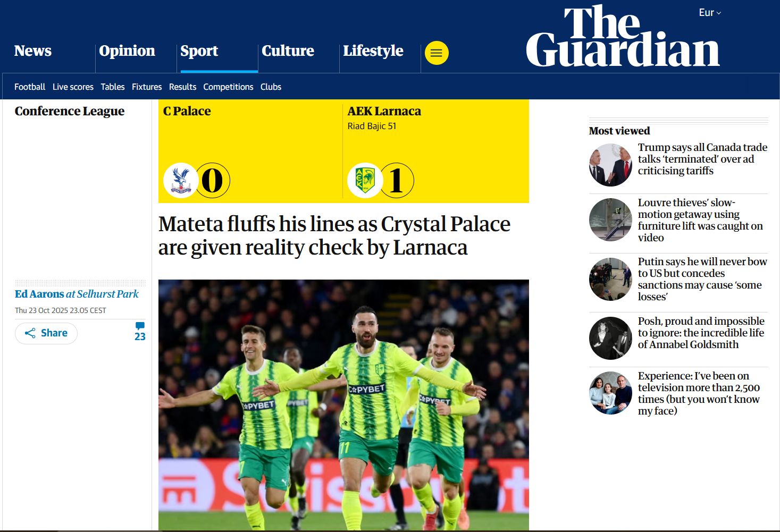780x532 pixels.
Task: Open the author Ed Aarons link
Action: click(39, 294)
